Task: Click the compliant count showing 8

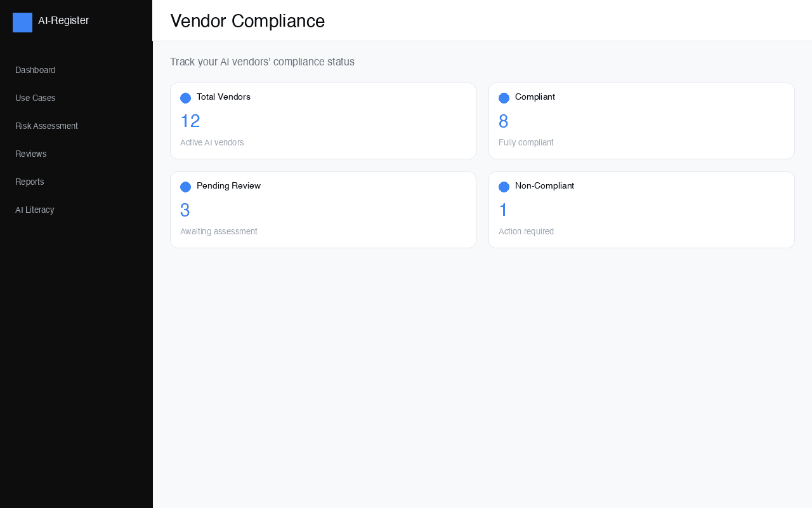Action: 503,121
